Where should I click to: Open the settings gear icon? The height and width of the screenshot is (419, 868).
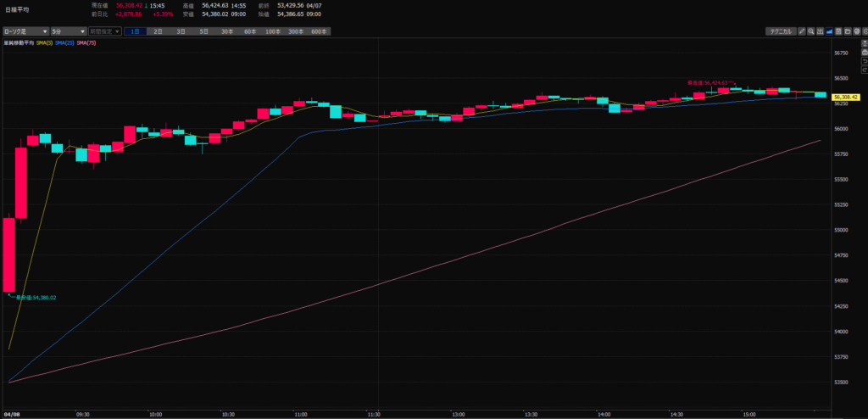865,31
